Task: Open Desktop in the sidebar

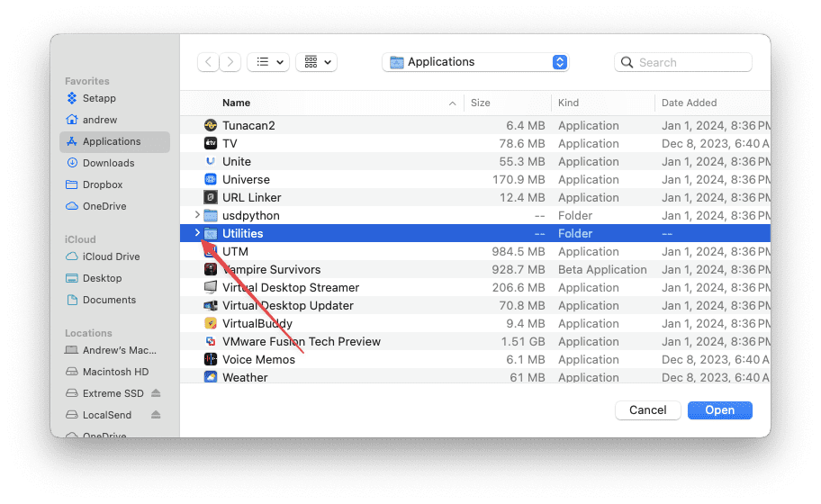Action: [114, 278]
